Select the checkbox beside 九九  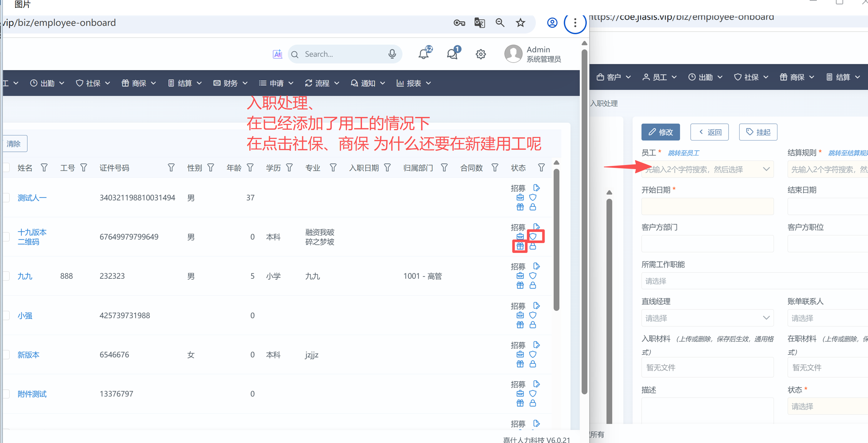6,276
